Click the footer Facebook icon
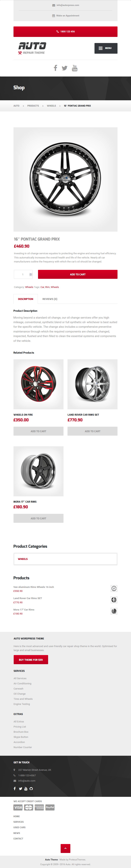Image resolution: width=131 pixels, height=868 pixels. click(x=14, y=789)
